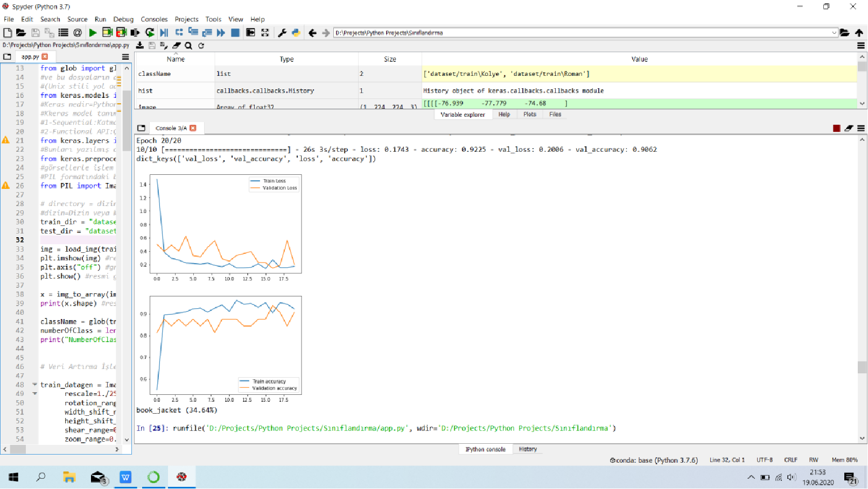Select the Files tab
This screenshot has height=489, width=868.
coord(555,115)
